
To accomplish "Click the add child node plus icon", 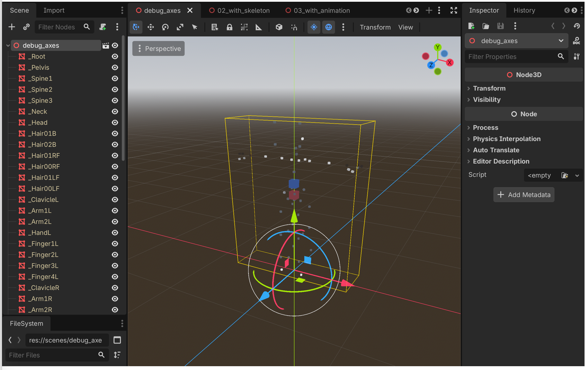I will click(x=12, y=27).
